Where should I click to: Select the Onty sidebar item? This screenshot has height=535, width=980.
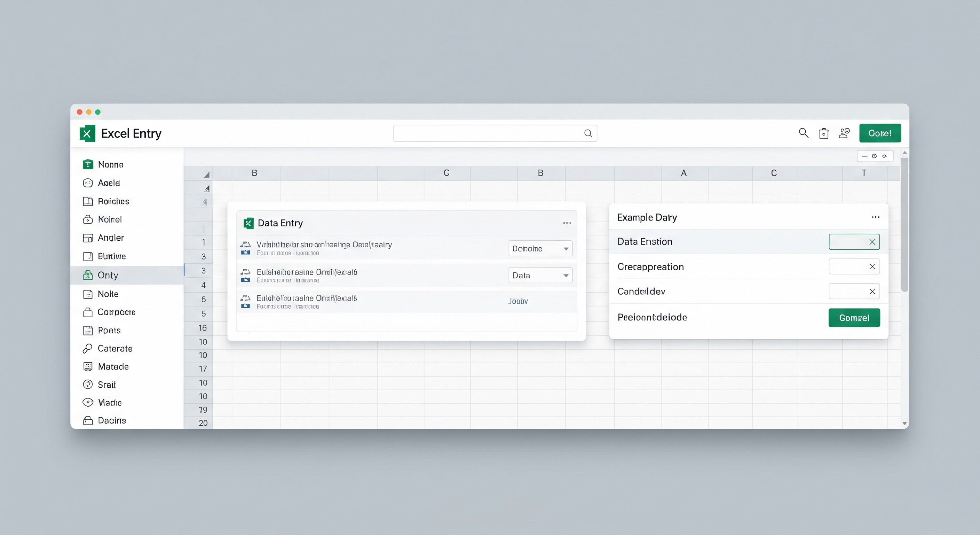pyautogui.click(x=108, y=275)
